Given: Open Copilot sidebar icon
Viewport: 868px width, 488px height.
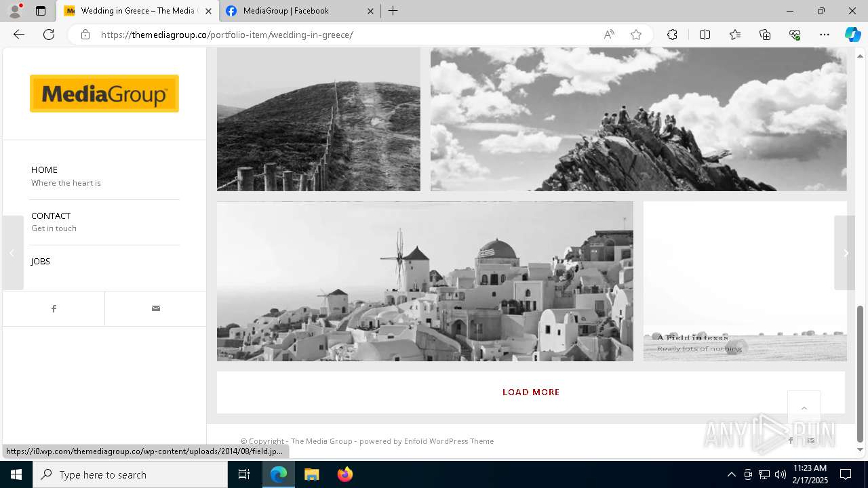Looking at the screenshot, I should (852, 35).
